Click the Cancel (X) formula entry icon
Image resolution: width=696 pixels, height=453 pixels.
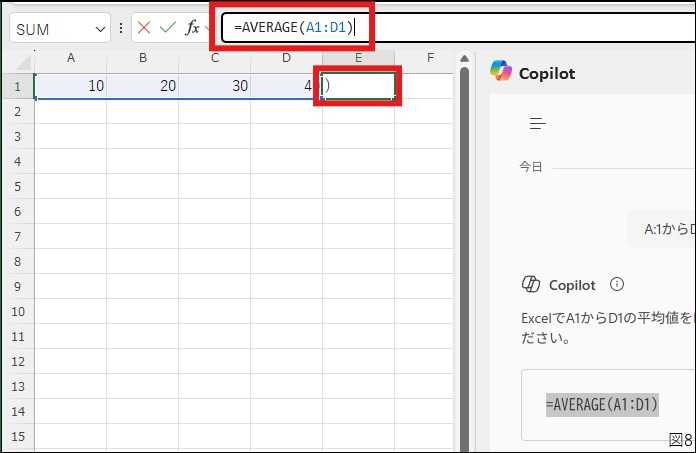click(144, 29)
